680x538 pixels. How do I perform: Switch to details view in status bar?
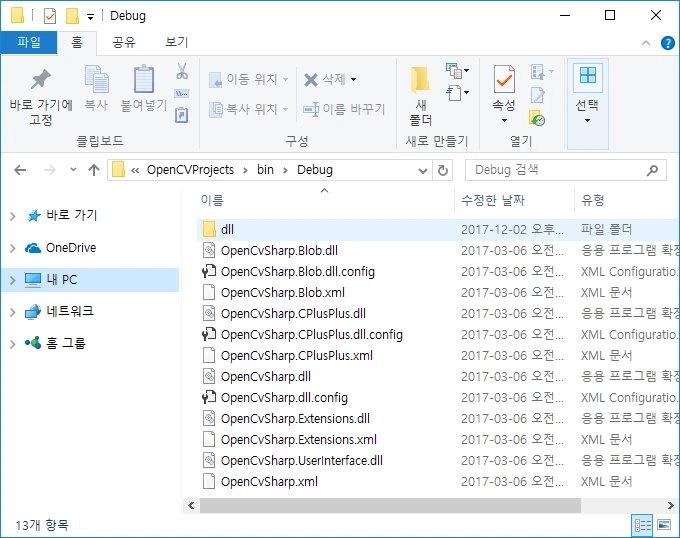click(642, 525)
